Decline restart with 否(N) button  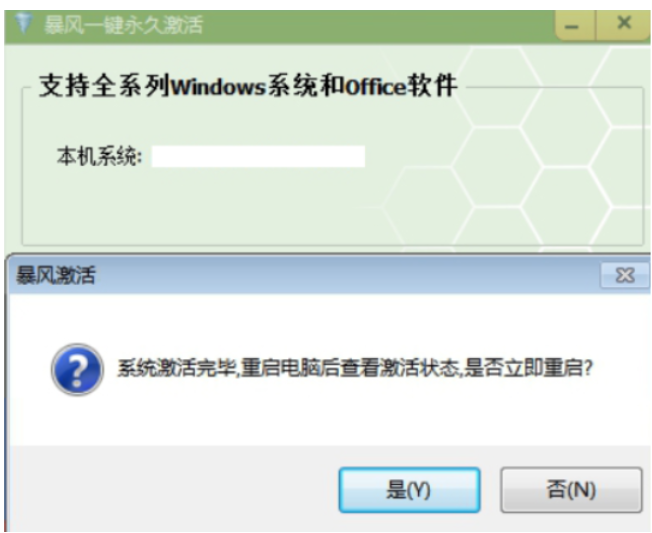pyautogui.click(x=571, y=490)
